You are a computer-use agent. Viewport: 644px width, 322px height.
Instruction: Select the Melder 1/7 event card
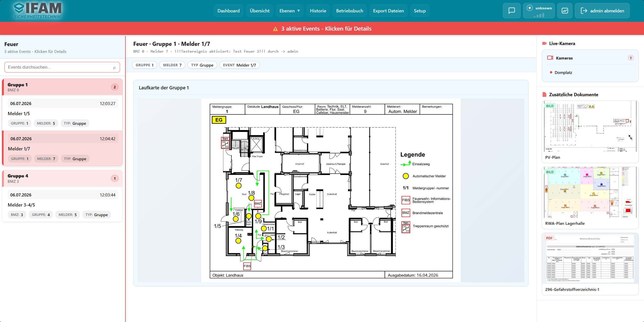point(62,148)
